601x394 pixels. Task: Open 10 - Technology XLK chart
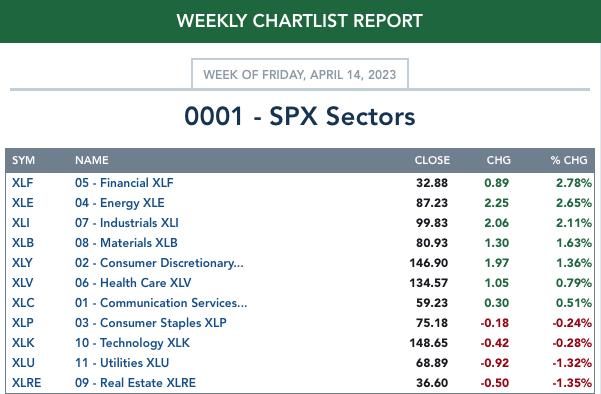(132, 343)
